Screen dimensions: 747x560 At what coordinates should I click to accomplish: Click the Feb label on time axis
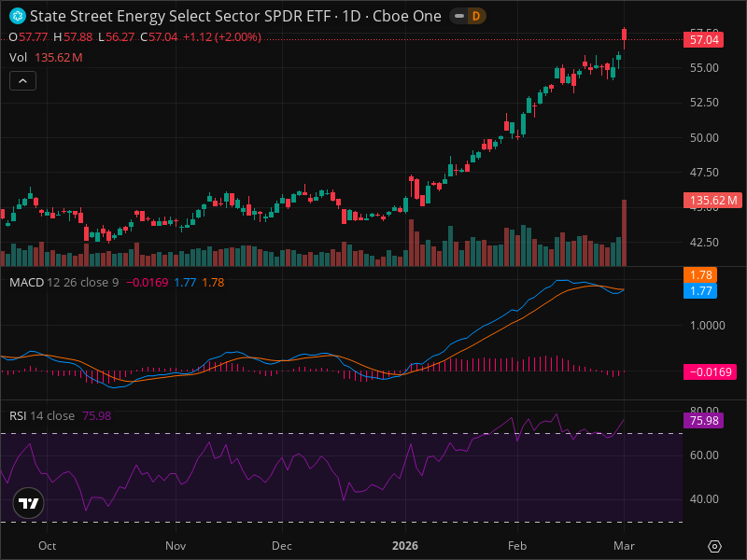click(x=517, y=546)
